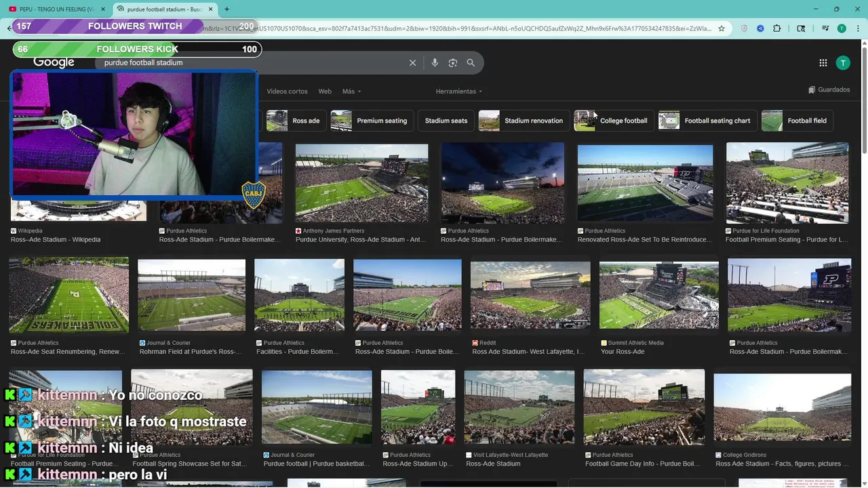Open the Purdue football | Purdue basketball link
Screen dimensions: 868x488
click(317, 464)
